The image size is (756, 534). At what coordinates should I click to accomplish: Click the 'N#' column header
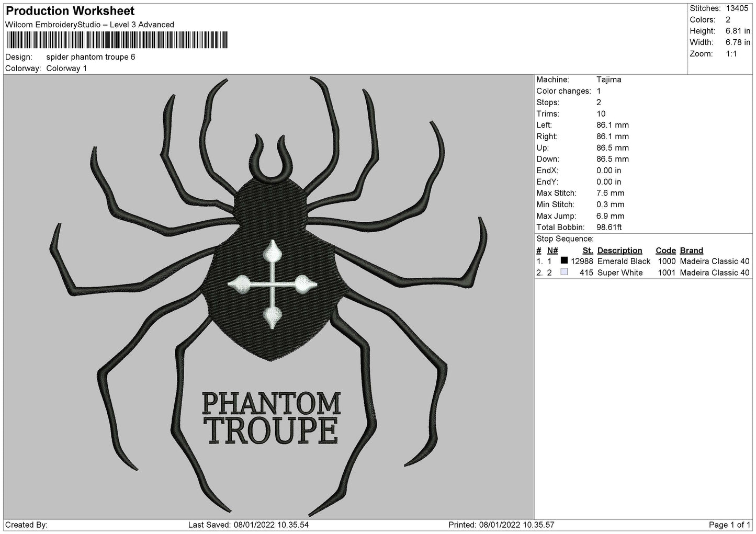click(552, 251)
